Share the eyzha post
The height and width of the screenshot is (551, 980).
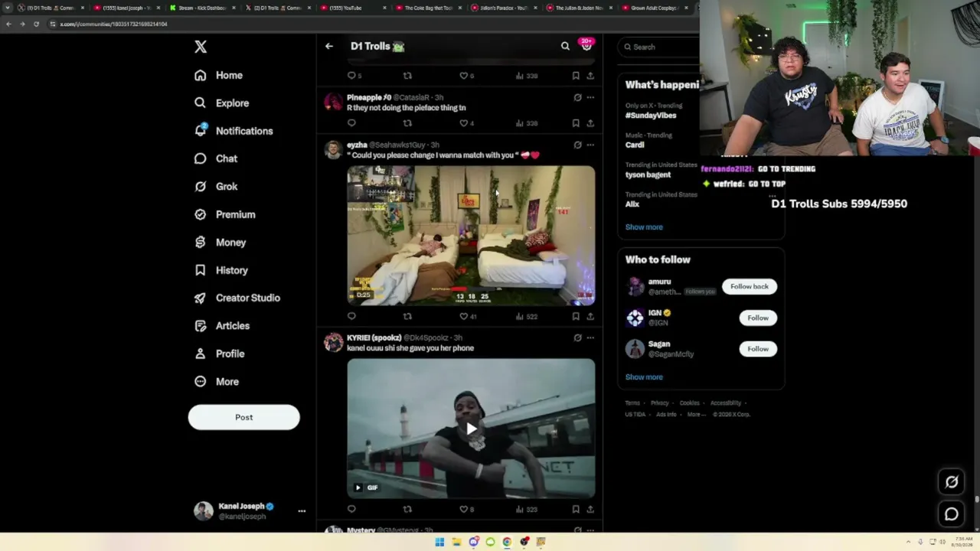pyautogui.click(x=590, y=316)
